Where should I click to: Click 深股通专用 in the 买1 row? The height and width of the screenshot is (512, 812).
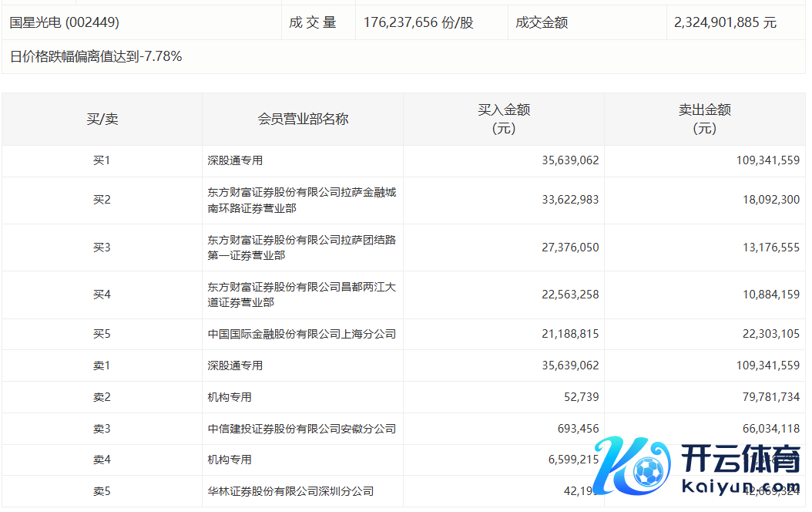coord(235,160)
